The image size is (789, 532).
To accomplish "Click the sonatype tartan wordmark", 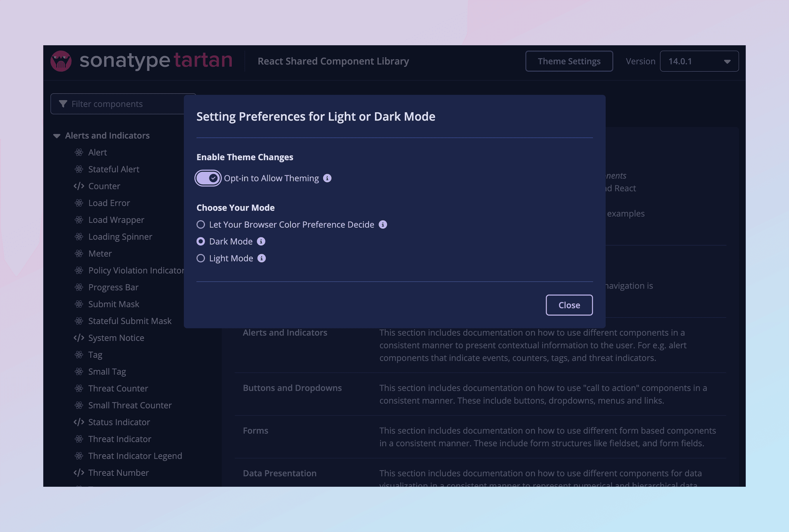I will 156,60.
